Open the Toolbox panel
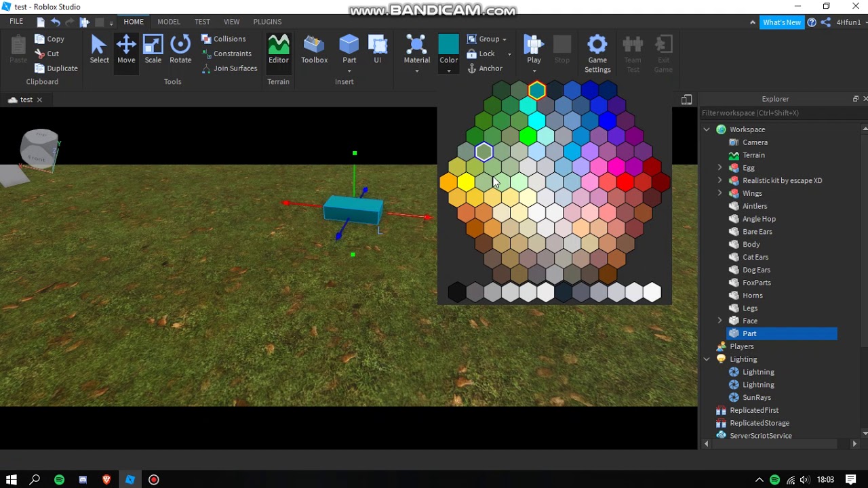The image size is (868, 488). click(314, 49)
